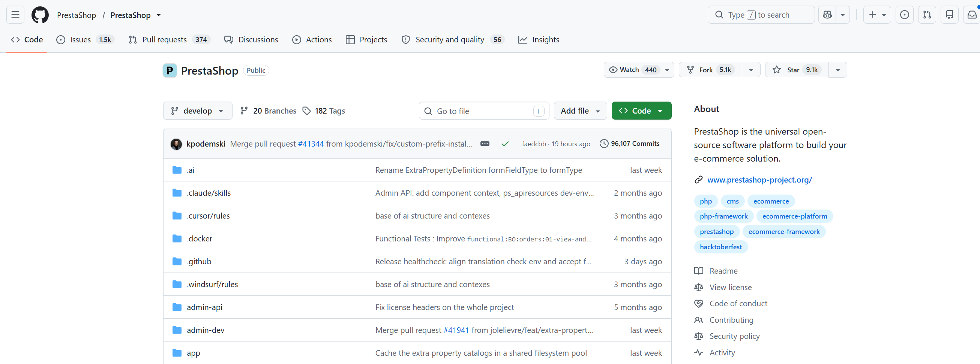Open the issues icon in top header

pos(904,15)
